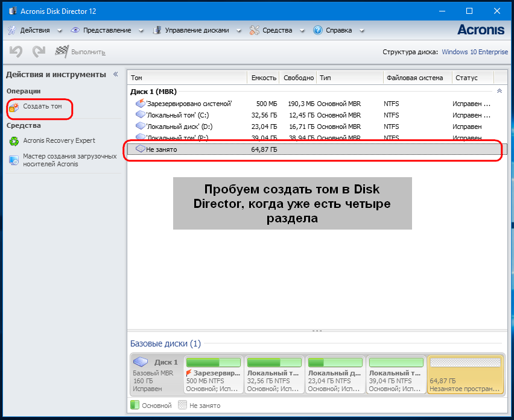Click the Redo arrow icon
This screenshot has width=514, height=420.
coord(39,52)
